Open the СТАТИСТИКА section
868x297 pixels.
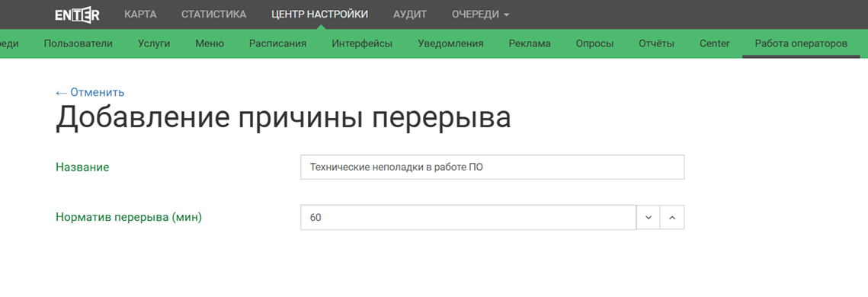coord(213,14)
